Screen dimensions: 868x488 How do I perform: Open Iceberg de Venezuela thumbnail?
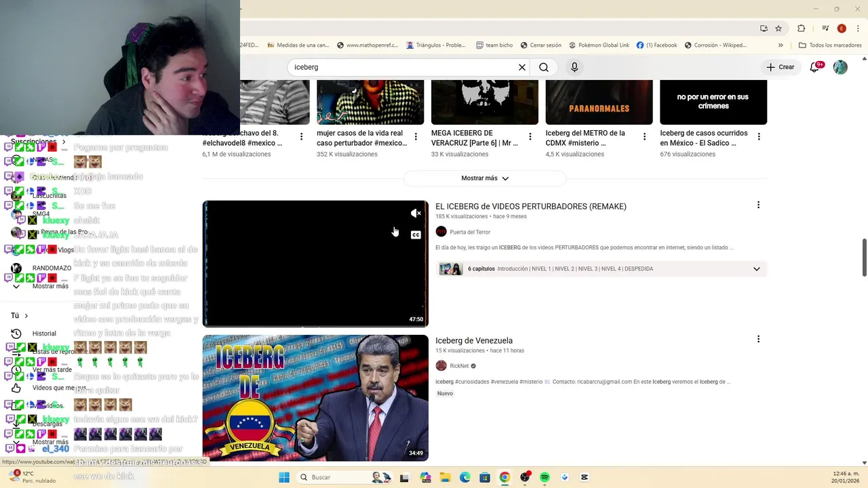click(x=315, y=398)
